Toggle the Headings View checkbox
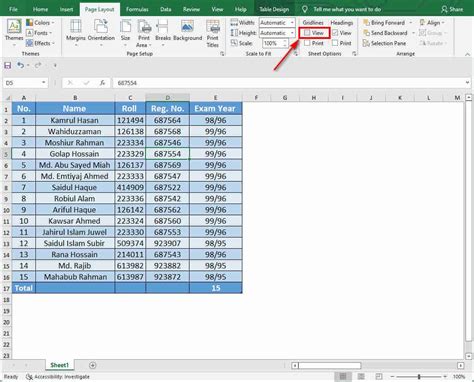 pos(335,33)
